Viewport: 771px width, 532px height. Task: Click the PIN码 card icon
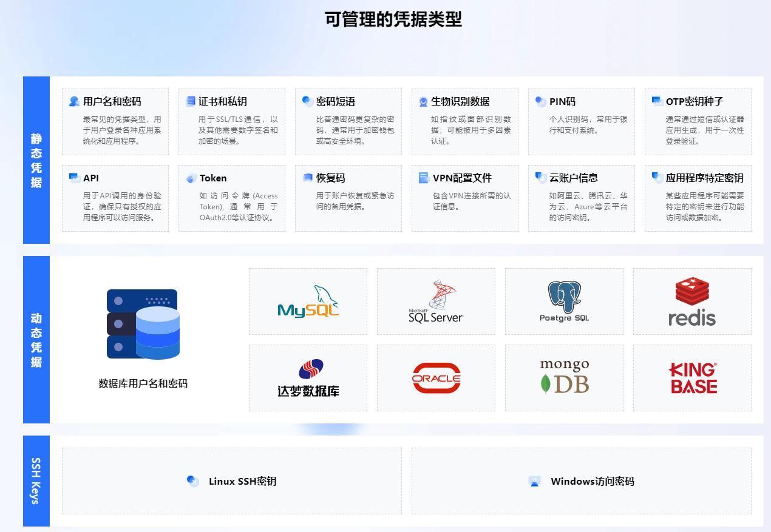click(x=540, y=101)
